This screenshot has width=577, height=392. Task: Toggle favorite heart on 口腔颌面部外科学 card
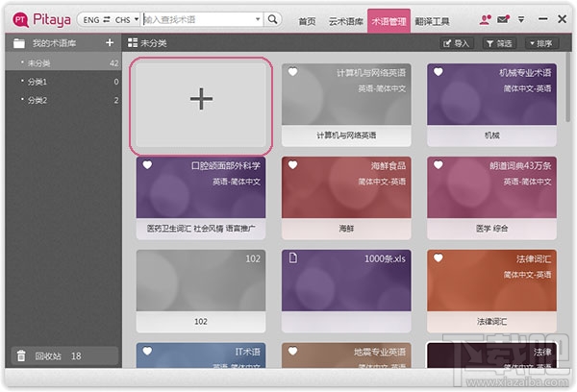147,165
